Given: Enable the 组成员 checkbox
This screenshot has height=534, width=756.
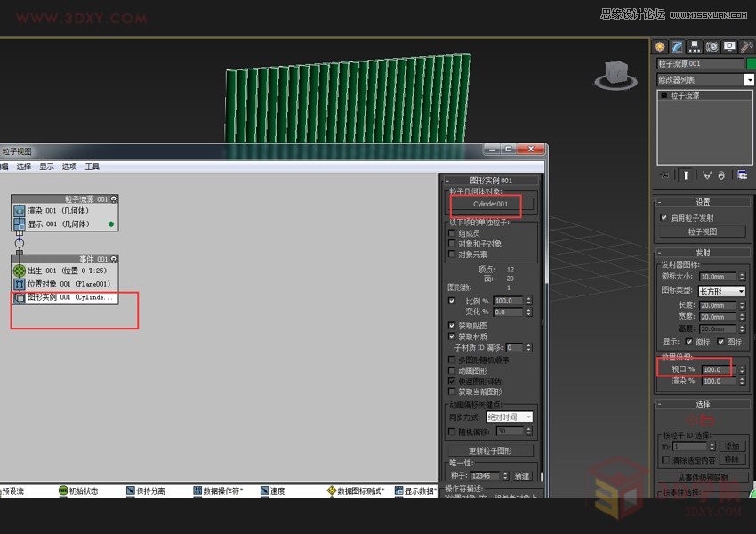Looking at the screenshot, I should tap(452, 232).
